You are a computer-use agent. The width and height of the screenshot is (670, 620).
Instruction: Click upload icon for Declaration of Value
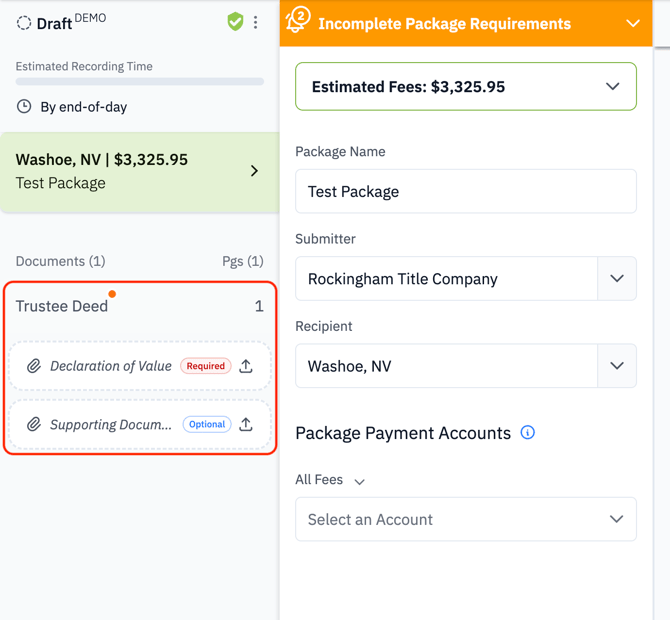click(x=246, y=366)
